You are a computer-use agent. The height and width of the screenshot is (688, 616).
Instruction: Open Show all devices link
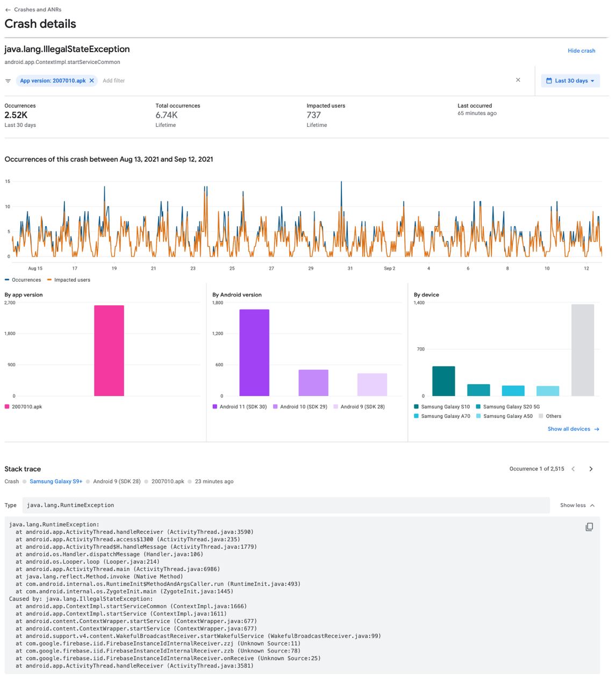(x=573, y=429)
